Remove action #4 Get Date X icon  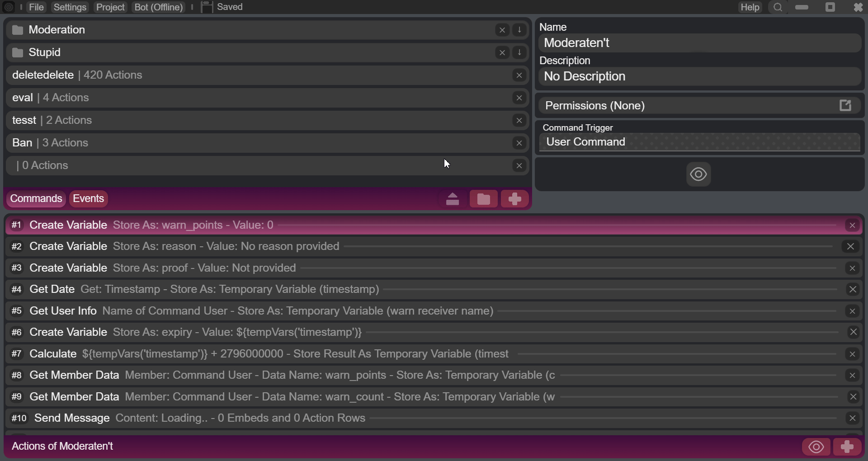click(x=853, y=289)
